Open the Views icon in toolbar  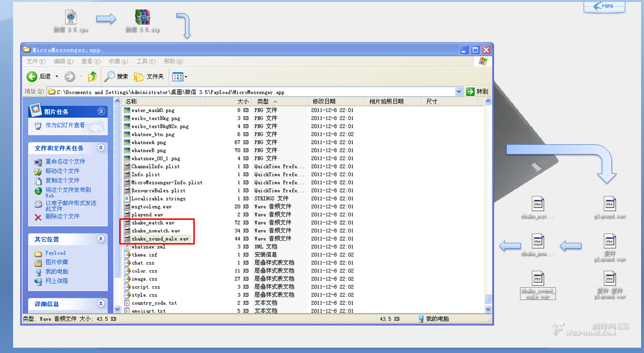[178, 77]
